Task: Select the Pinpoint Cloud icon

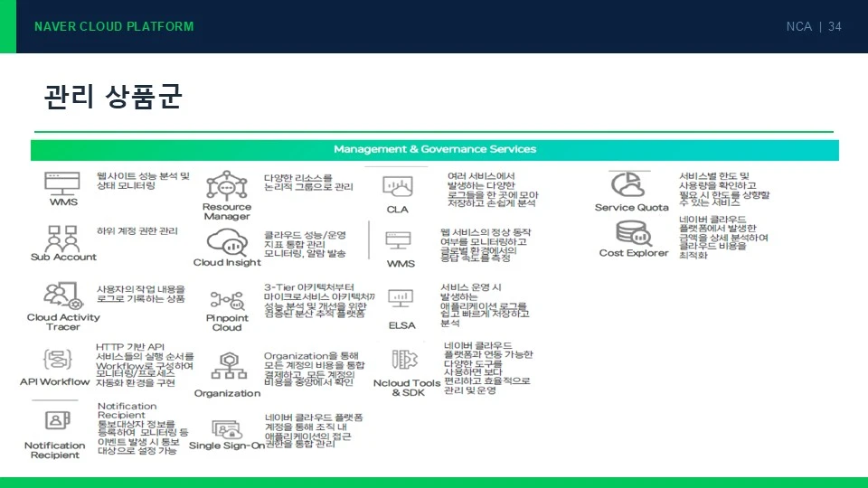Action: click(x=227, y=300)
